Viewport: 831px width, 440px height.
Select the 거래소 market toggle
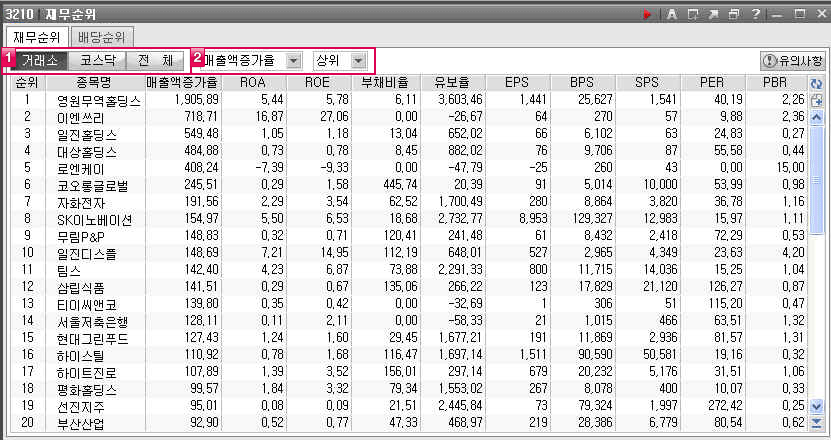click(40, 60)
